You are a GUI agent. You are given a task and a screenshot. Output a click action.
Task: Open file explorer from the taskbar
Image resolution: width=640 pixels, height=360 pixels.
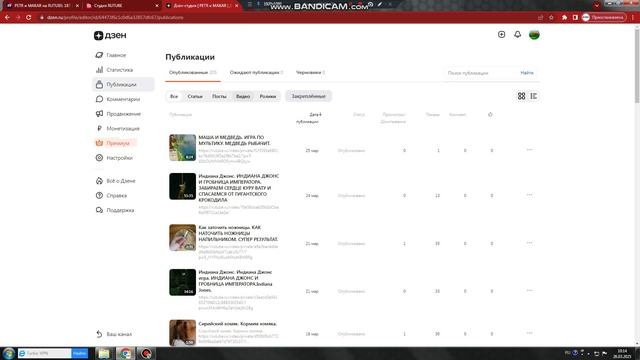[104, 353]
